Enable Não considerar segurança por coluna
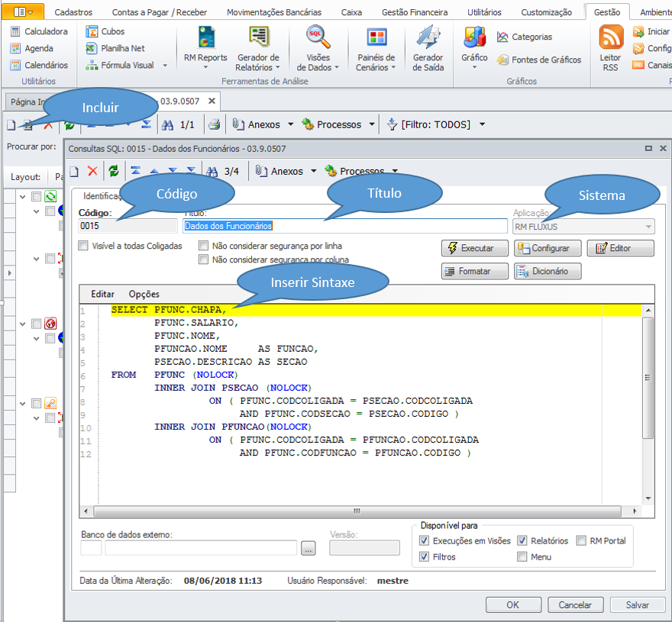672x622 pixels. pos(204,259)
